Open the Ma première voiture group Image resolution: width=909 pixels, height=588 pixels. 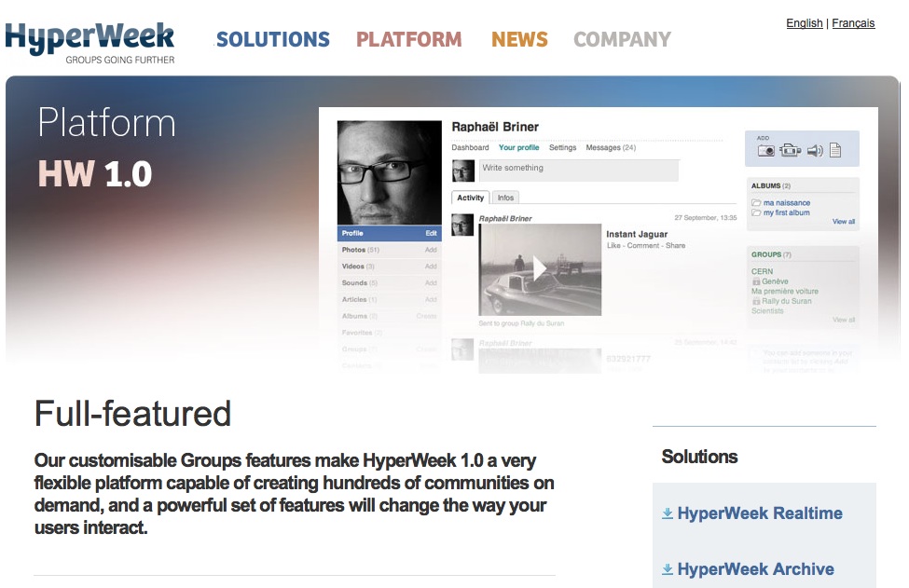tap(785, 291)
